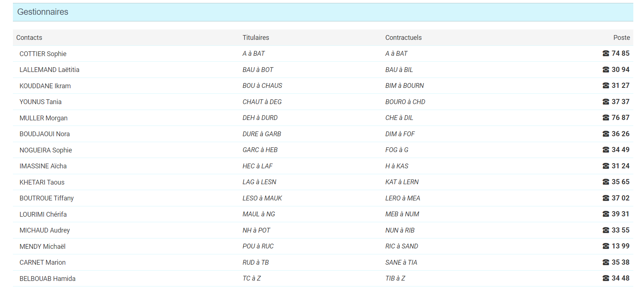The width and height of the screenshot is (644, 292).
Task: Click the LESO à MAUK titulaires range
Action: click(262, 198)
